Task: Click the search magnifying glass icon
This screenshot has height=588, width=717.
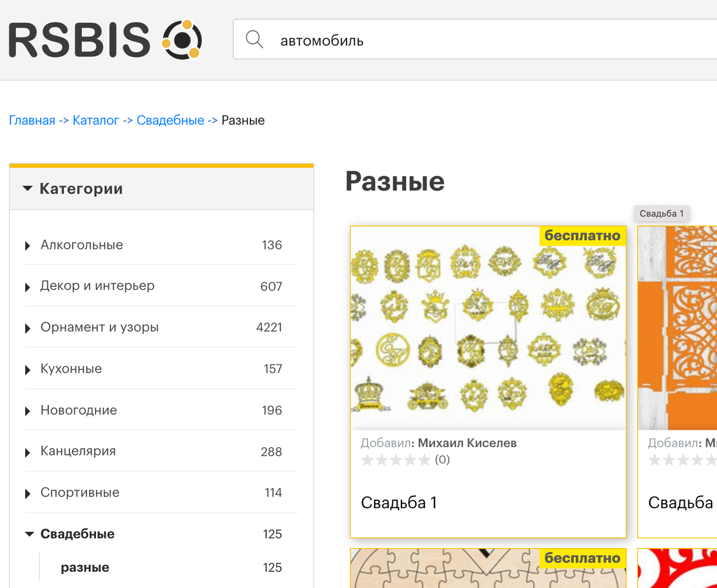Action: click(255, 39)
